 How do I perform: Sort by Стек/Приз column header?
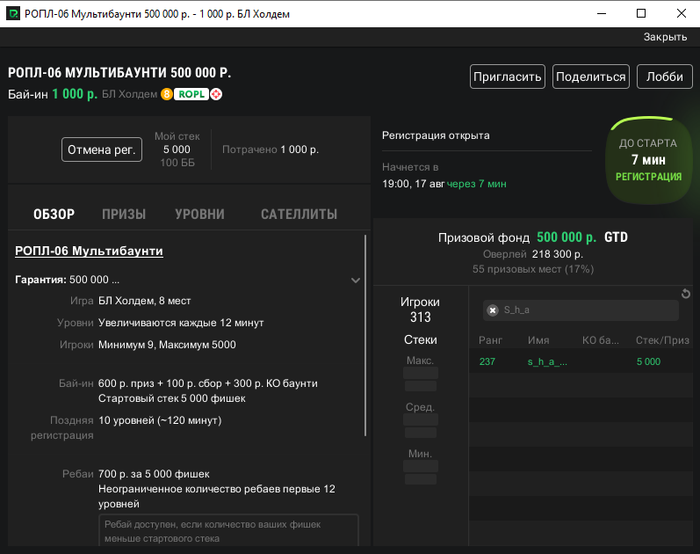[662, 340]
